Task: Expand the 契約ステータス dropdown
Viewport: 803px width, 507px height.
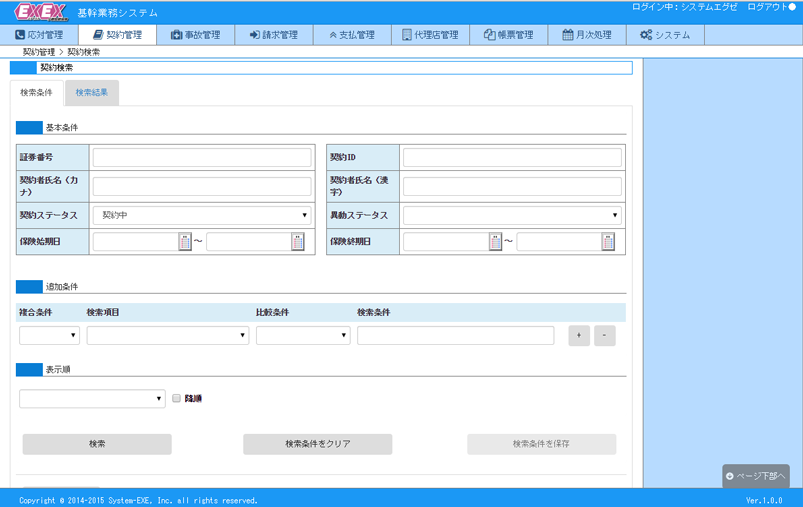Action: pos(202,215)
